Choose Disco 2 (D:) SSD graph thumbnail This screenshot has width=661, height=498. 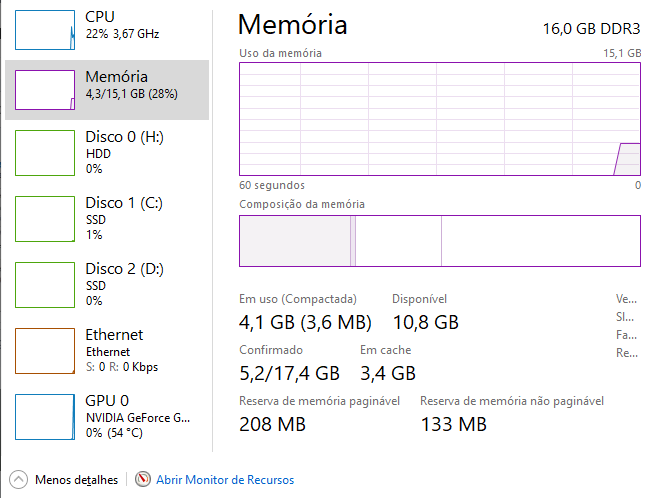point(45,285)
